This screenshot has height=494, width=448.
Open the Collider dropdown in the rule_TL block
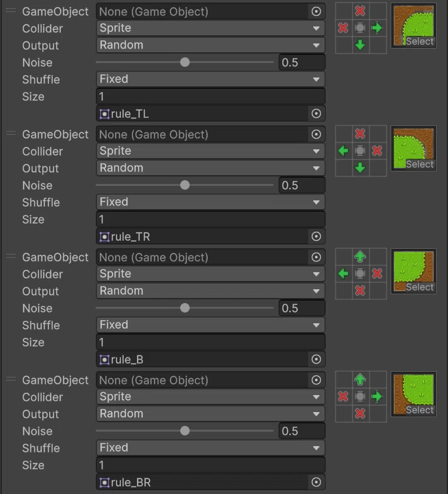click(210, 28)
